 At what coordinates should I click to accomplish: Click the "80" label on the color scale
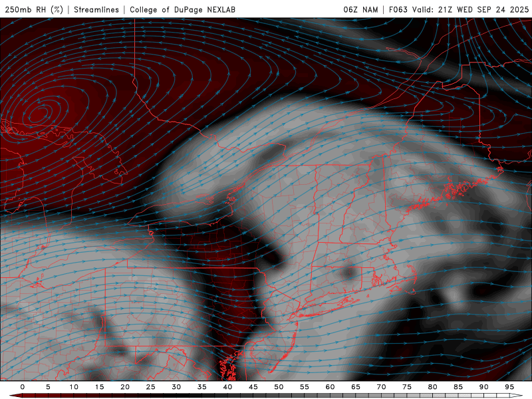(x=432, y=387)
